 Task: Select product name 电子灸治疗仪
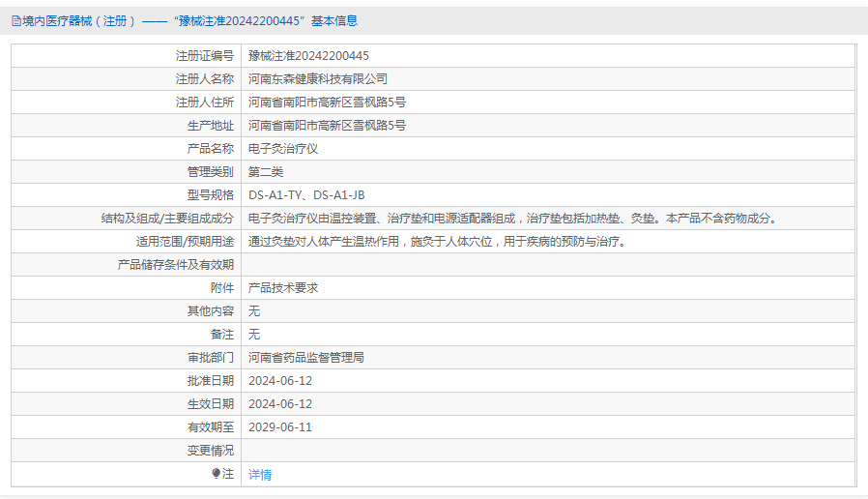click(283, 149)
